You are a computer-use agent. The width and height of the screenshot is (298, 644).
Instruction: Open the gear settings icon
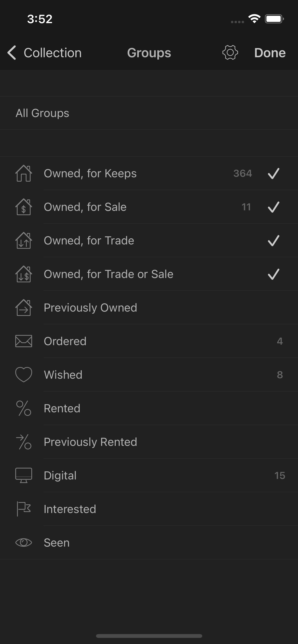click(x=230, y=53)
